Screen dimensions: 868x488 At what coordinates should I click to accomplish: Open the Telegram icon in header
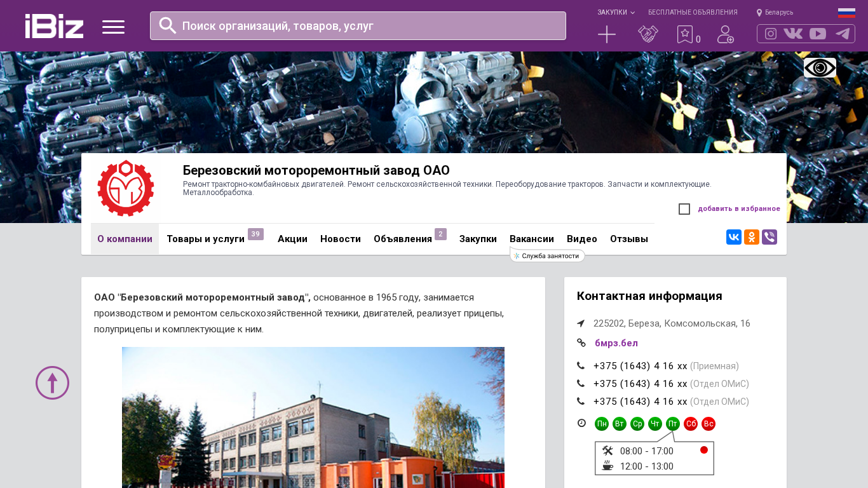tap(843, 34)
